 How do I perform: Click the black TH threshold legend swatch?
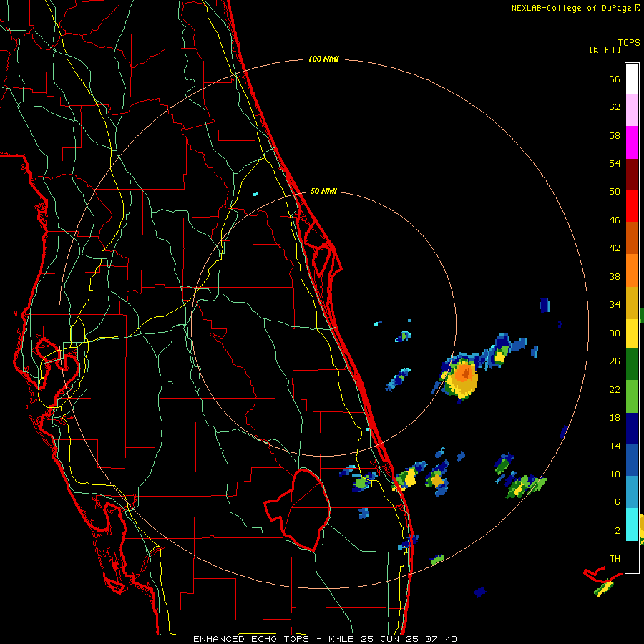coord(632,557)
